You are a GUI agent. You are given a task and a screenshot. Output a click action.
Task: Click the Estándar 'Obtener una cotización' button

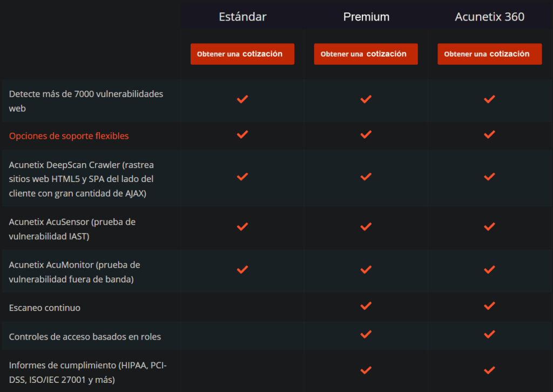click(x=242, y=54)
